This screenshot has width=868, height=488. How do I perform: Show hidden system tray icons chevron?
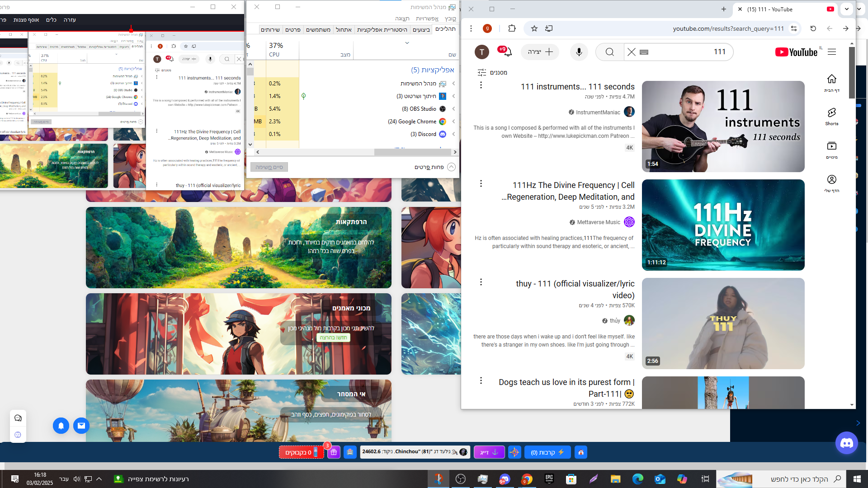99,479
